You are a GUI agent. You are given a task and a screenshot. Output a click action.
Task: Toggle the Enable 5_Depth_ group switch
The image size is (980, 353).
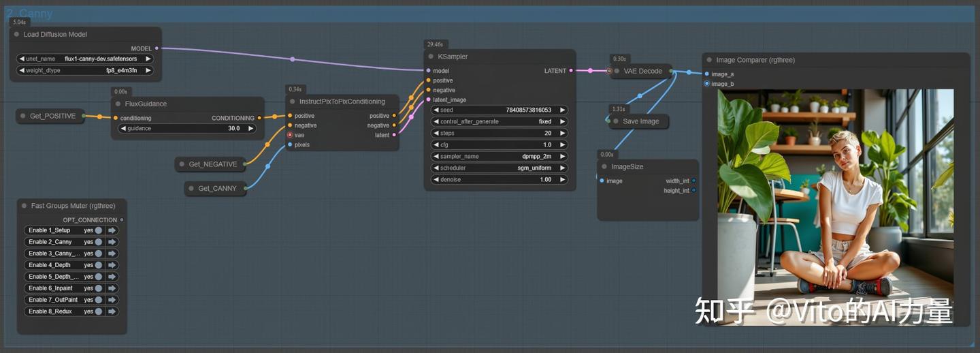99,277
